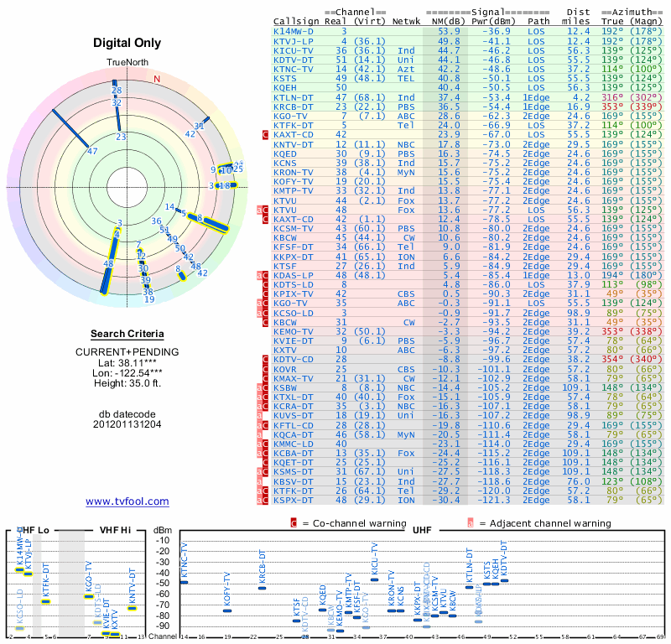Screen dimensions: 671x644
Task: Click the KCBA-DT callsign
Action: [294, 453]
